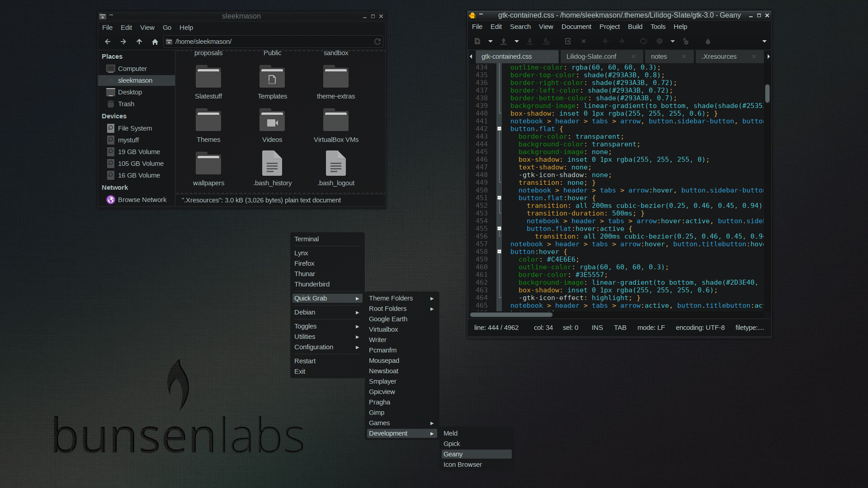Click the Save All icon in Geany toolbar
This screenshot has width=868, height=488.
click(x=546, y=41)
